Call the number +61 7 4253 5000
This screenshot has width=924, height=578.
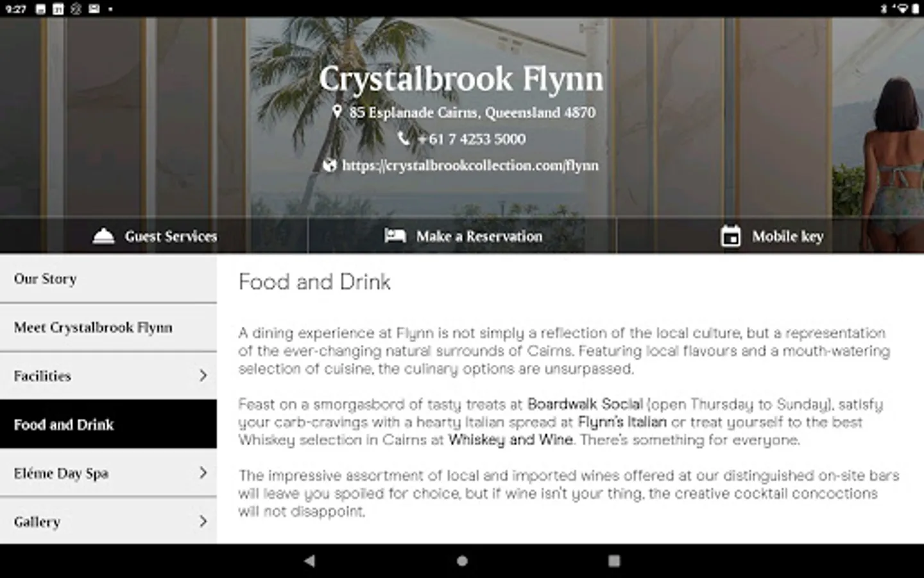click(471, 139)
